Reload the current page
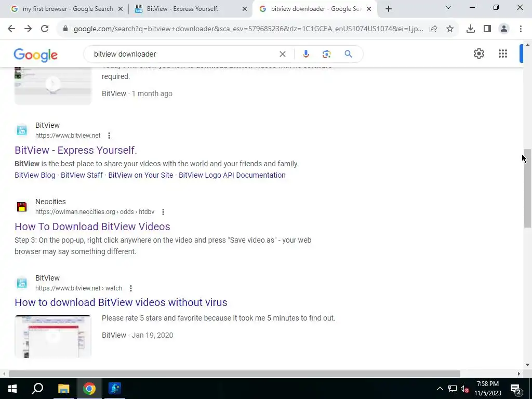 45,29
